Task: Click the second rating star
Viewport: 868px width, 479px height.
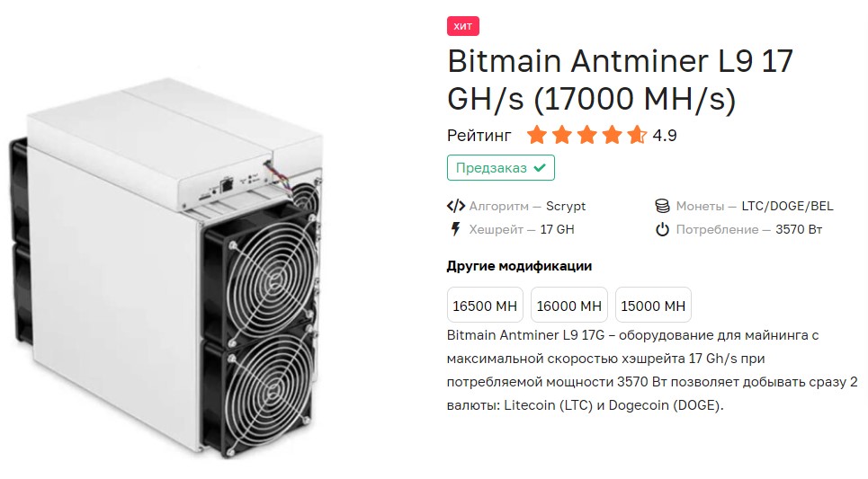Action: pos(562,136)
